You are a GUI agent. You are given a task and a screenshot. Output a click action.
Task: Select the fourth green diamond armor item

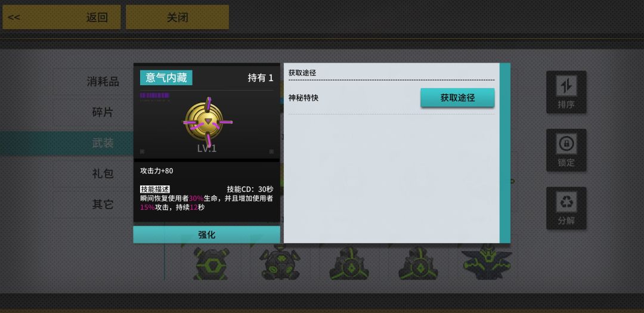(417, 264)
